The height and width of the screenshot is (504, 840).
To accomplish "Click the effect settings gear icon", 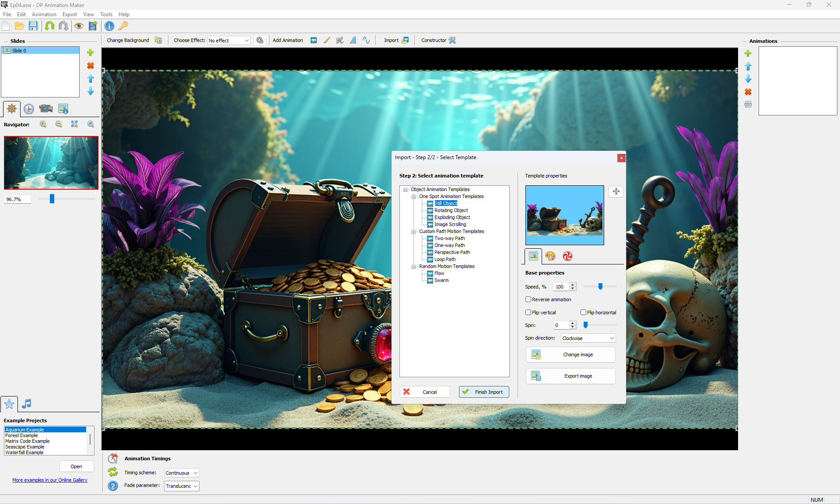I will 260,40.
